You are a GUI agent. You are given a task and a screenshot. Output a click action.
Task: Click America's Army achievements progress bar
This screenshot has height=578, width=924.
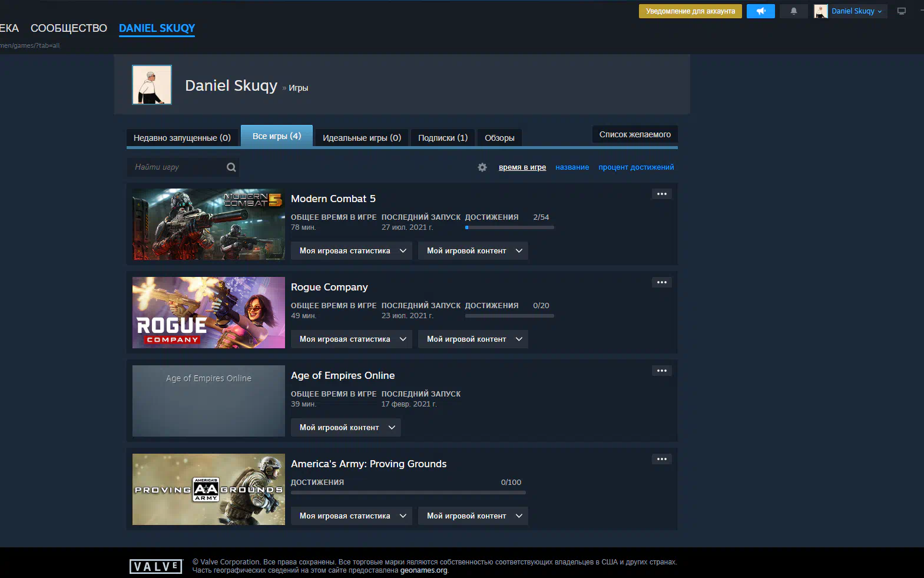point(408,493)
